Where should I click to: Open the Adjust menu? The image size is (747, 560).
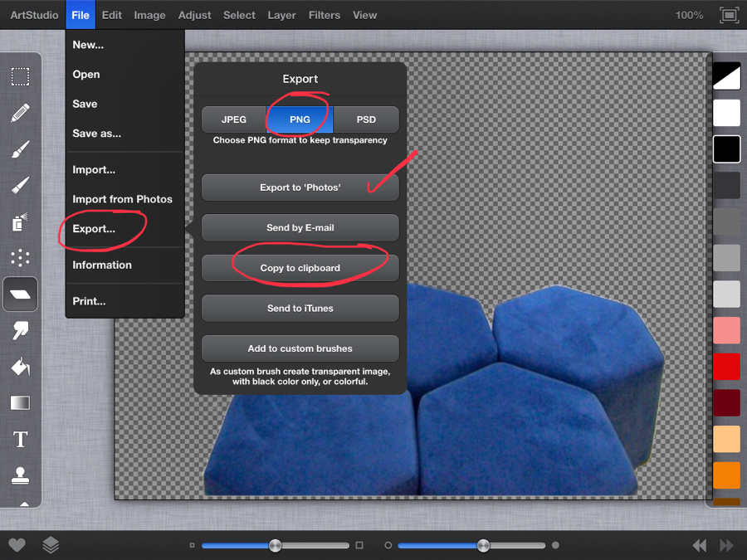(194, 15)
